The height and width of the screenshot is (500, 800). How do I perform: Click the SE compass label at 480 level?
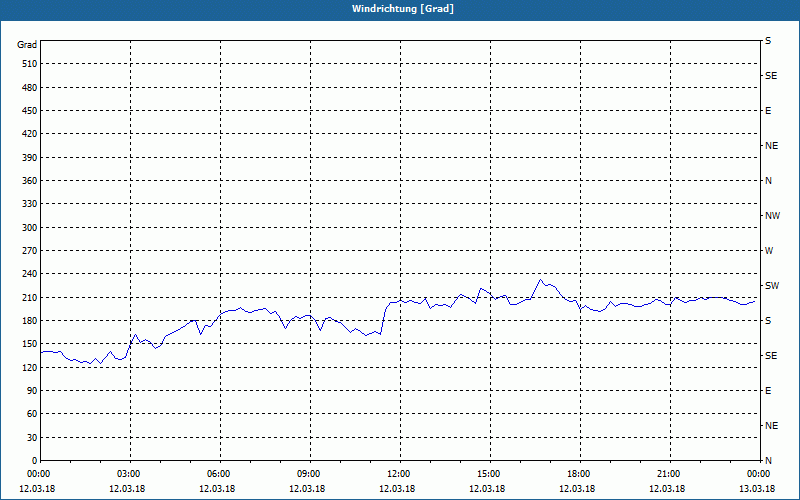click(771, 76)
